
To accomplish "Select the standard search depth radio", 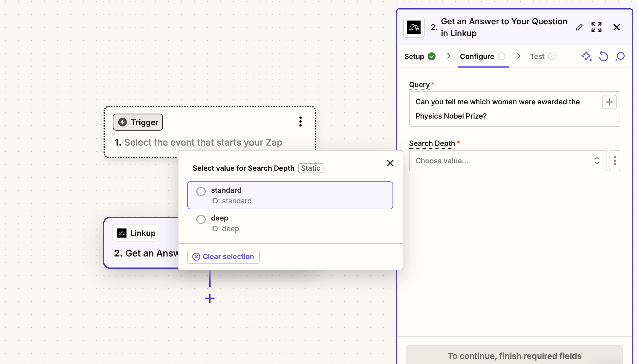I will pyautogui.click(x=201, y=191).
